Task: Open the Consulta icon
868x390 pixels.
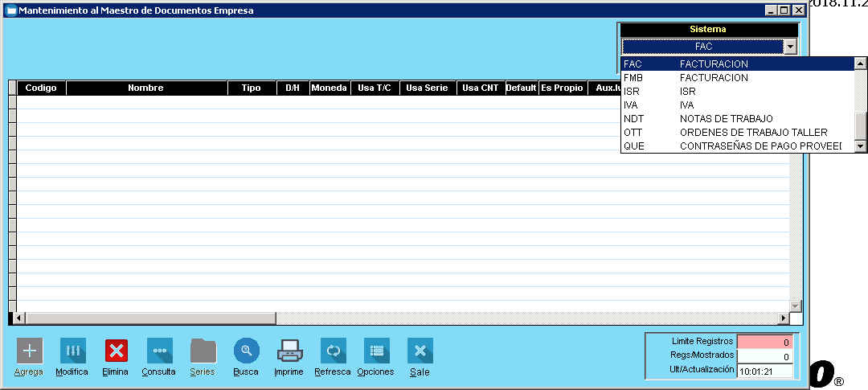Action: pos(159,351)
